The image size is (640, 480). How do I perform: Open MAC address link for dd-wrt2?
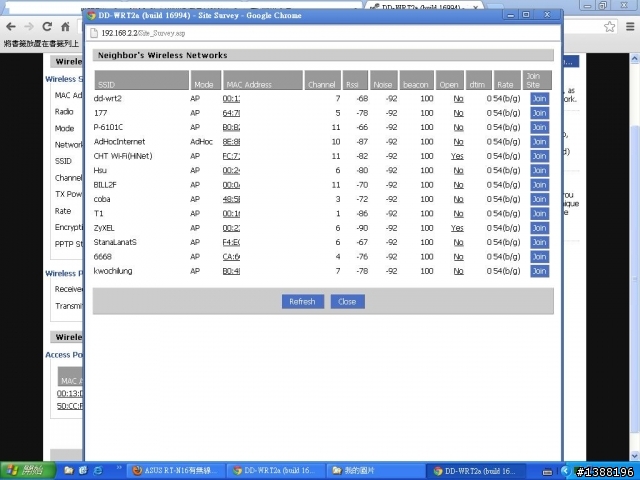231,99
